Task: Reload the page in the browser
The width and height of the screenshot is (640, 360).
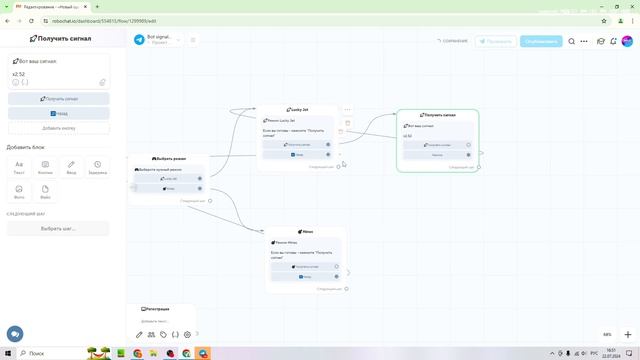Action: coord(31,21)
